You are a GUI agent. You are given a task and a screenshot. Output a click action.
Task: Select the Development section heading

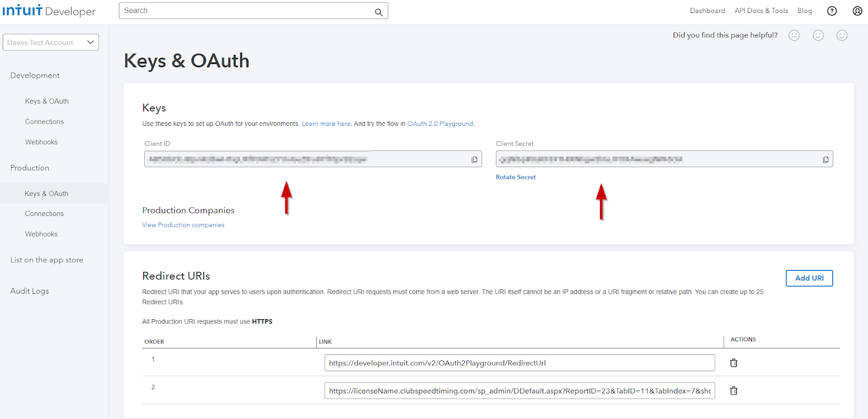(x=35, y=75)
